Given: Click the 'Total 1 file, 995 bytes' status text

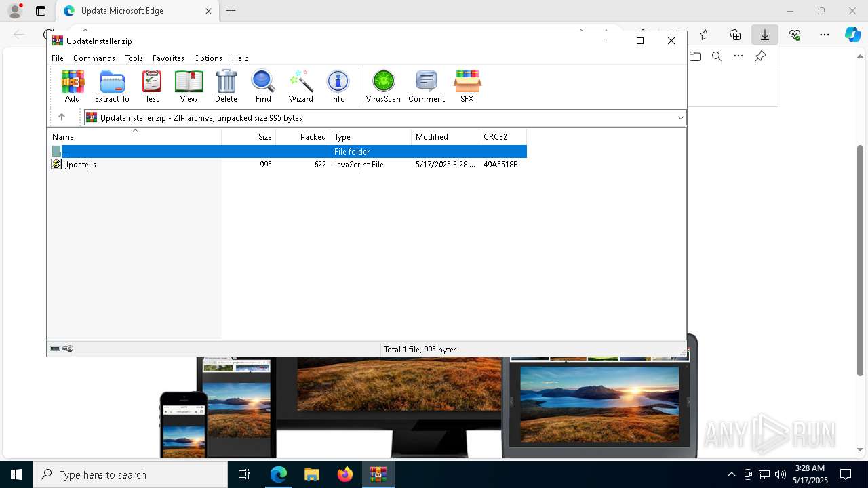Looking at the screenshot, I should click(420, 350).
